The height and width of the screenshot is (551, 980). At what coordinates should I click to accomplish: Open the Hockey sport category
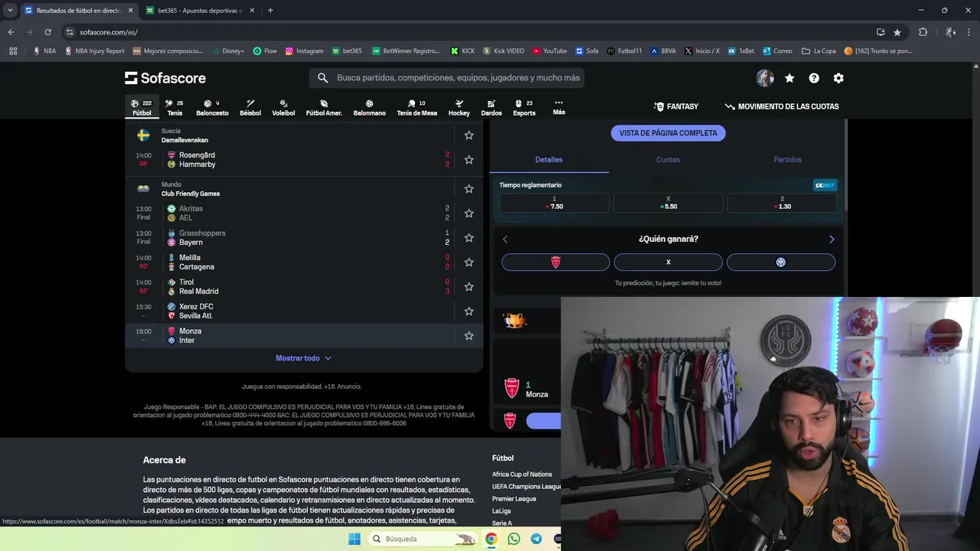tap(459, 107)
